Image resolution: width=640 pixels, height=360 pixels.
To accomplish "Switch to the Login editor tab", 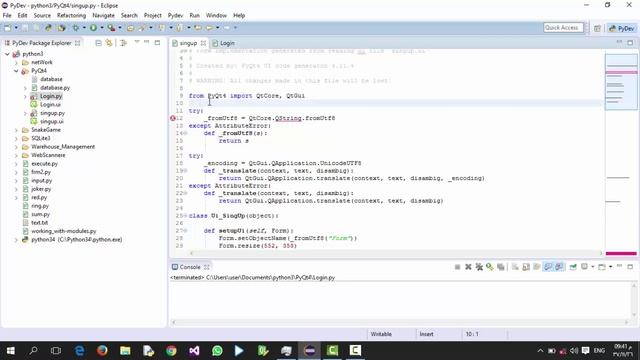I will [x=224, y=43].
